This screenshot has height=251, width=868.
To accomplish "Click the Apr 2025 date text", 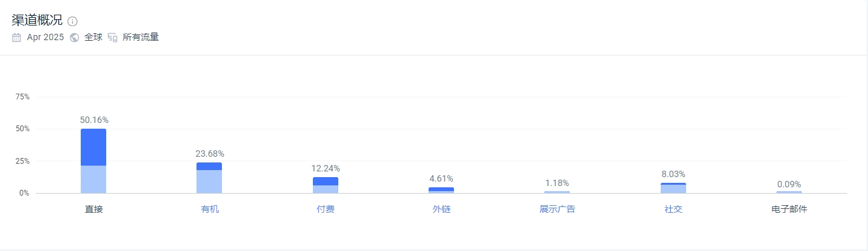I will coord(45,38).
